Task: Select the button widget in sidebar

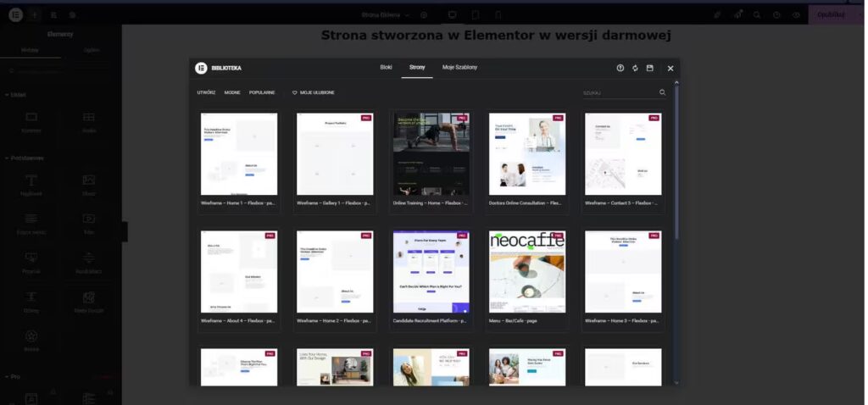Action: (x=31, y=264)
